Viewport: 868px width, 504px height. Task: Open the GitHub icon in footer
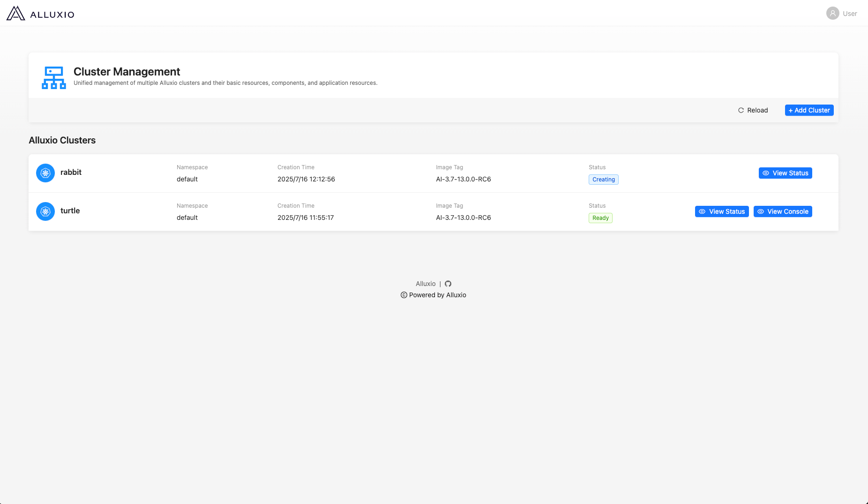(x=448, y=284)
